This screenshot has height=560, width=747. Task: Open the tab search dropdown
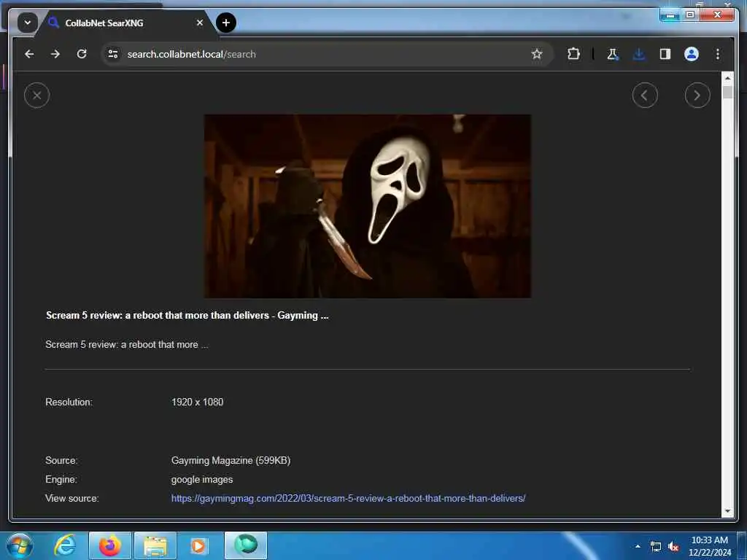(x=28, y=23)
